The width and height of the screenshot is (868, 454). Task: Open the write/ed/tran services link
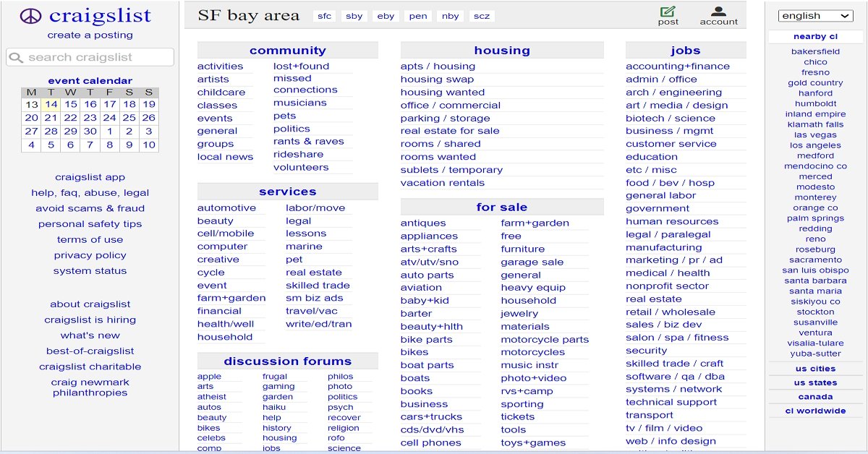[x=318, y=324]
